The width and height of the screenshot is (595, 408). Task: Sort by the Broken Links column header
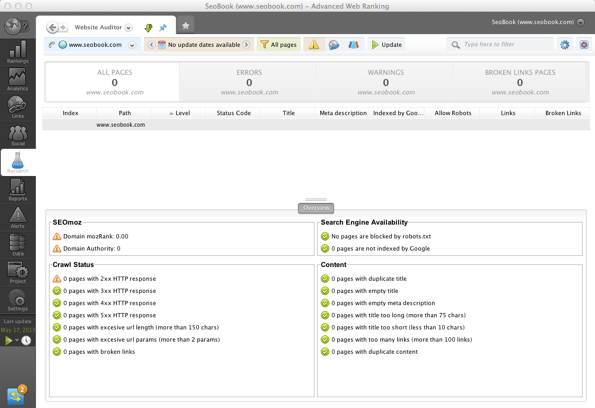pyautogui.click(x=563, y=113)
